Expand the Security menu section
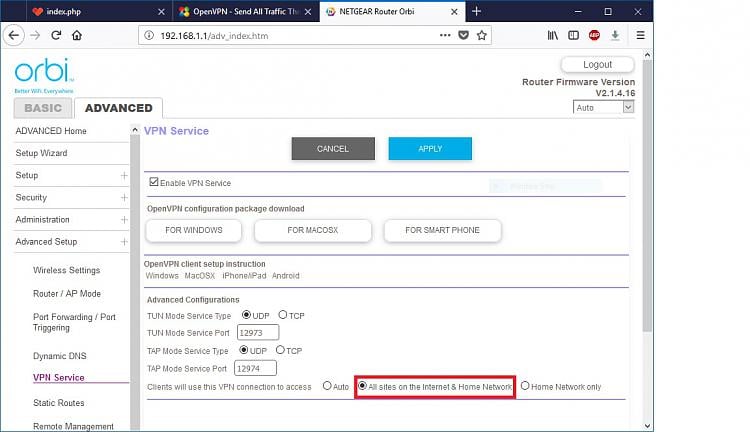The height and width of the screenshot is (432, 750). tap(124, 198)
